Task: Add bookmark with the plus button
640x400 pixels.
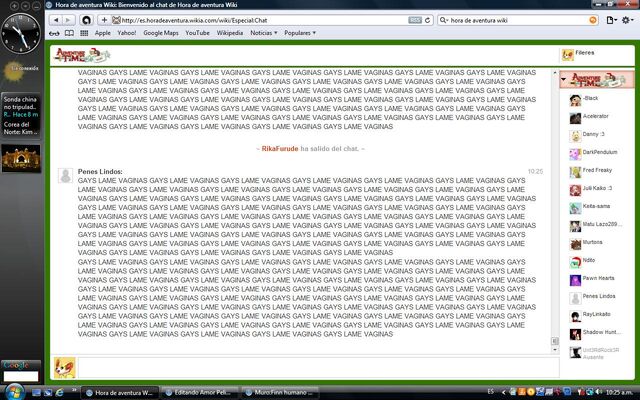Action: [104, 20]
